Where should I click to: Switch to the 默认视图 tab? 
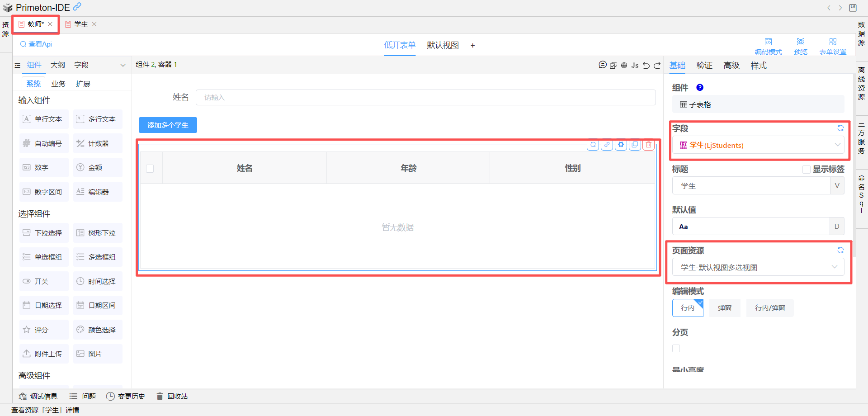click(443, 45)
